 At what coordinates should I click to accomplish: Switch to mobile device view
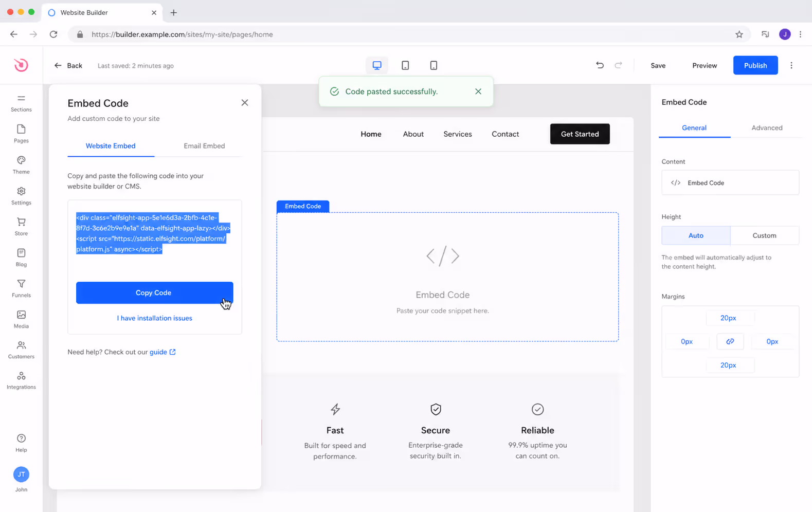pyautogui.click(x=434, y=65)
